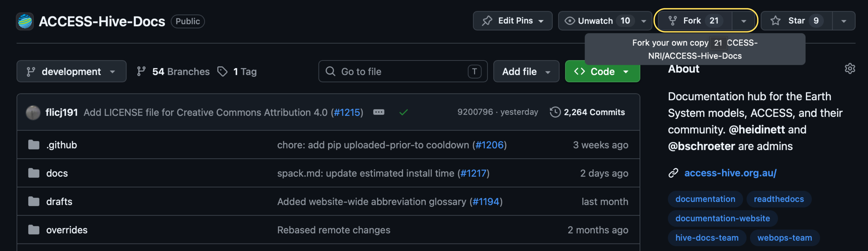View the green checkmark build status

click(x=403, y=112)
